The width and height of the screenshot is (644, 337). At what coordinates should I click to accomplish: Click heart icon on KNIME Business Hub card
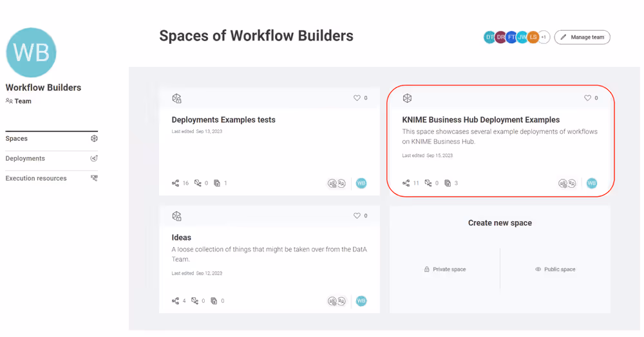coord(587,98)
